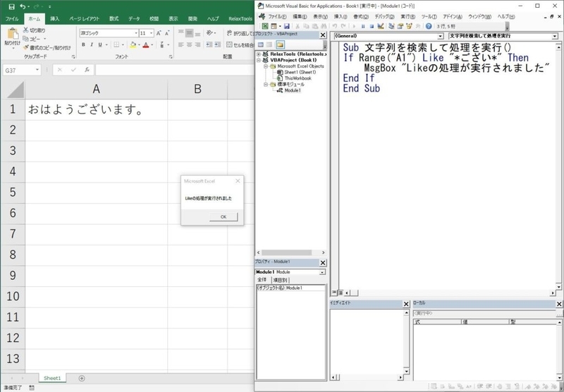The height and width of the screenshot is (392, 564).
Task: Toggle right text alignment in Excel
Action: click(198, 44)
